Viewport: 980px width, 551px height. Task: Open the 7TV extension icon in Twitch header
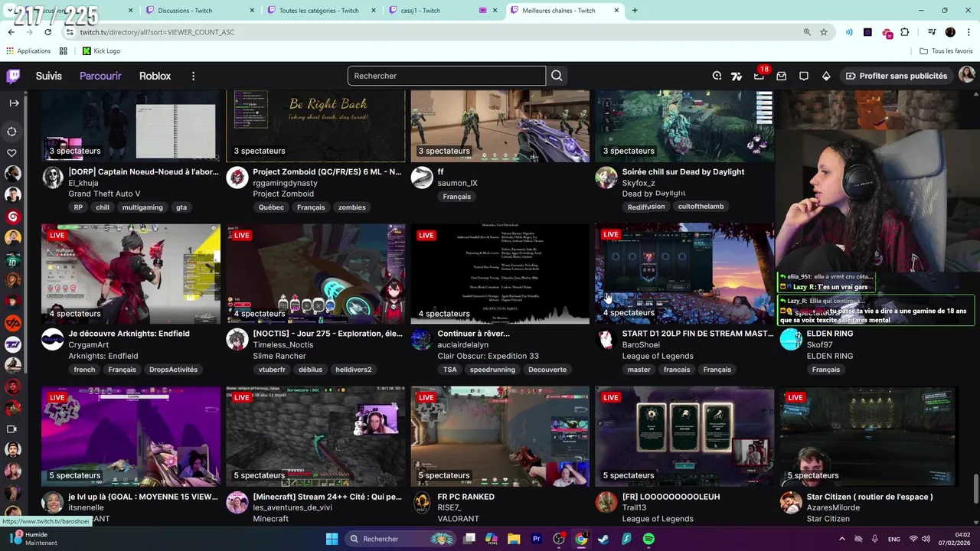[737, 76]
